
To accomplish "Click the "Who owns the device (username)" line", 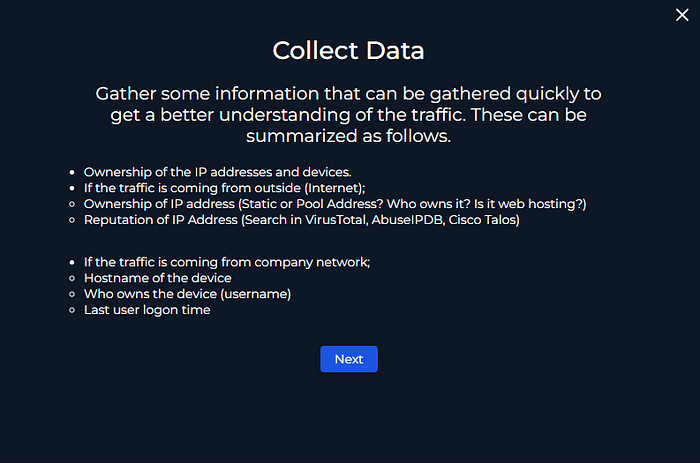I will (x=188, y=294).
